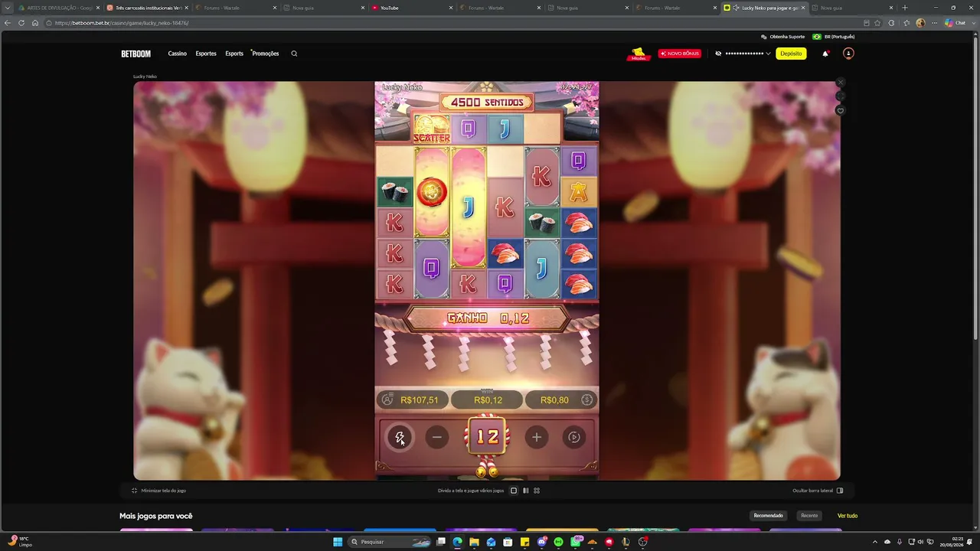Increase the bet with the plus button
Screen dimensions: 980x551
pyautogui.click(x=537, y=437)
